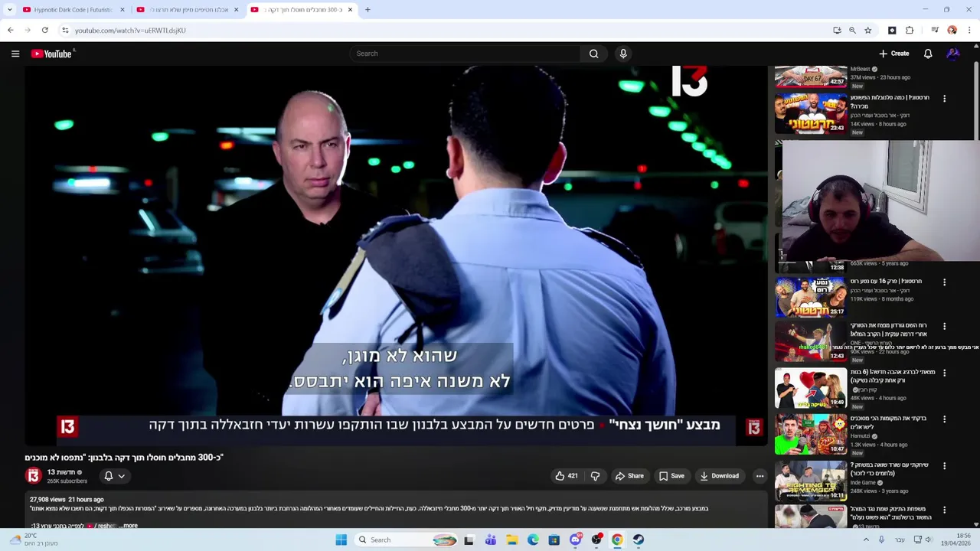Open the 12:43 boxing video thumbnail
Viewport: 980px width, 551px height.
(811, 342)
